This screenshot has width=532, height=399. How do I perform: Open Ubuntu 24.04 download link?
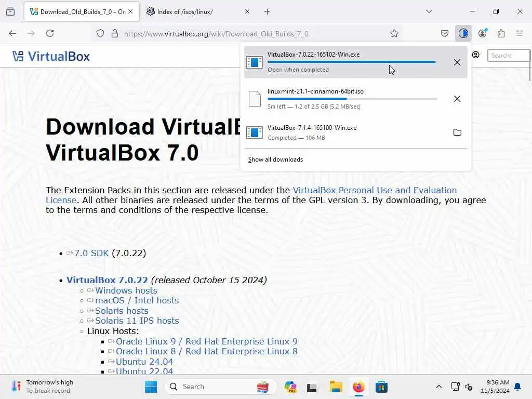(144, 362)
